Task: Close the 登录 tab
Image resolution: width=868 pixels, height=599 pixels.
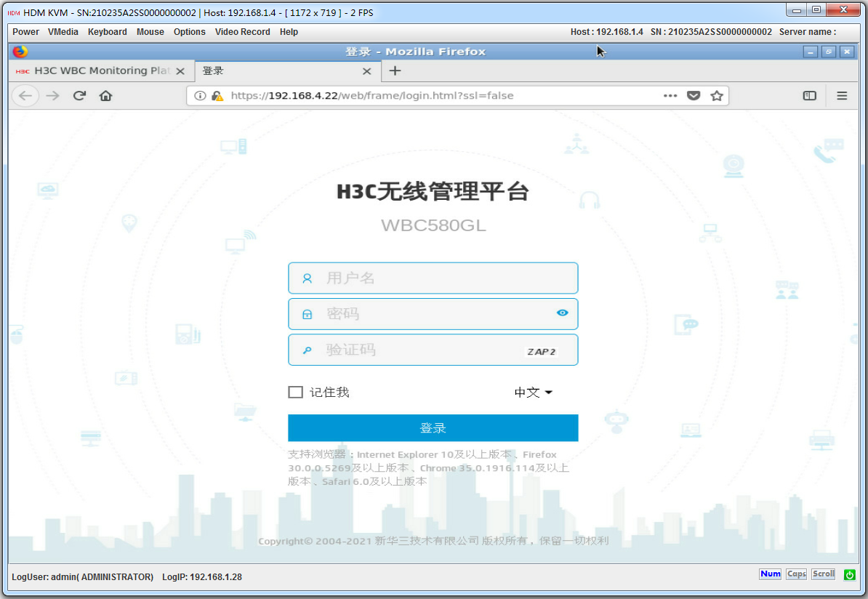Action: (x=366, y=71)
